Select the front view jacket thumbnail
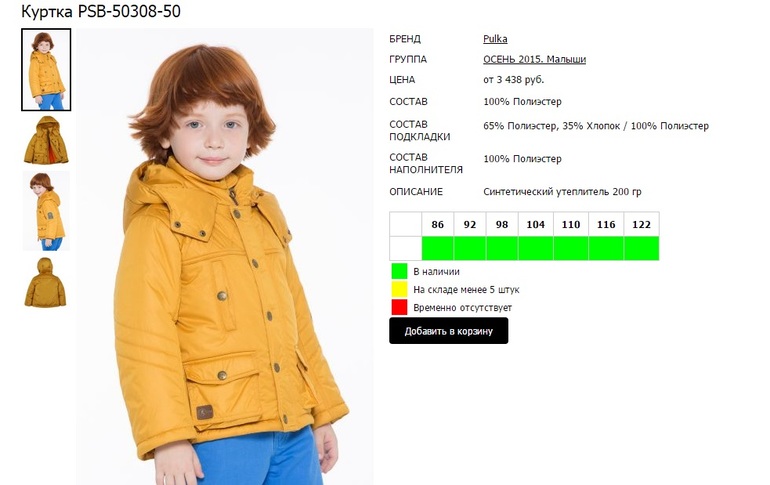 tap(46, 69)
